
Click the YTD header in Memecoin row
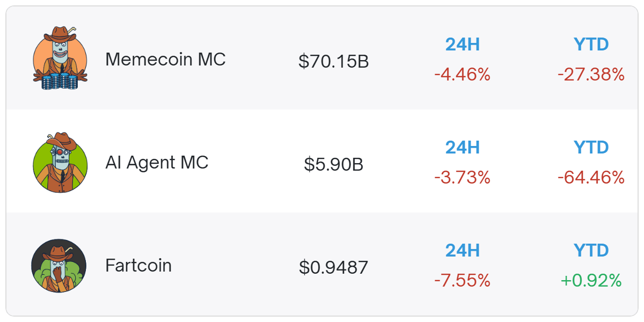(x=591, y=45)
